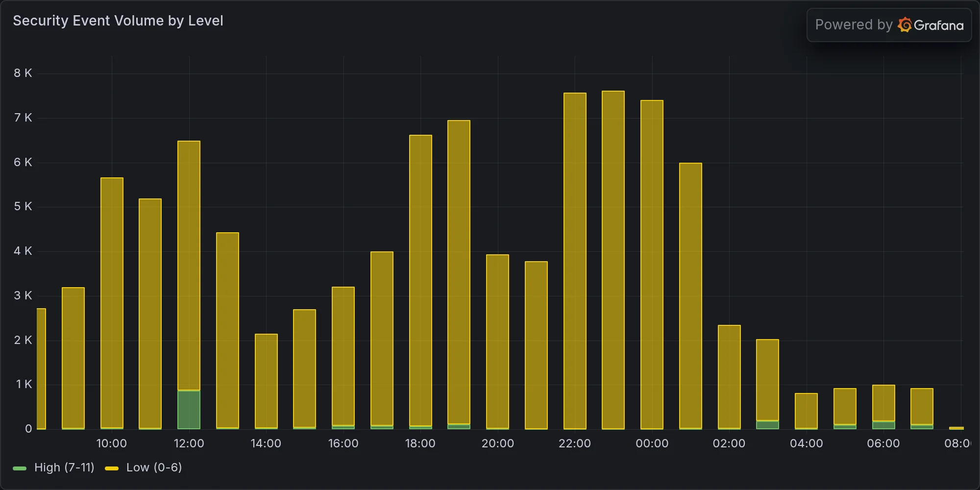The image size is (980, 490).
Task: Click the yellow bar at 10:00
Action: pos(112,303)
